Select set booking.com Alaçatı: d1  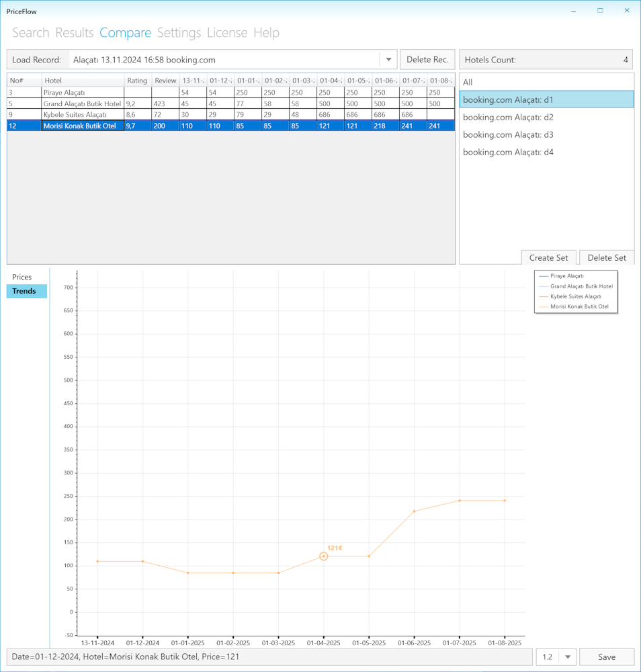pos(546,99)
